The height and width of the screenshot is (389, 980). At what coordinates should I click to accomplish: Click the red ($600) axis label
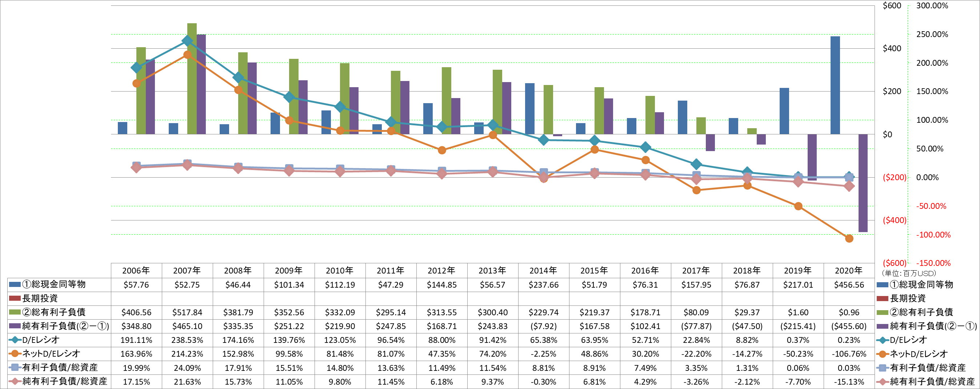[x=895, y=263]
